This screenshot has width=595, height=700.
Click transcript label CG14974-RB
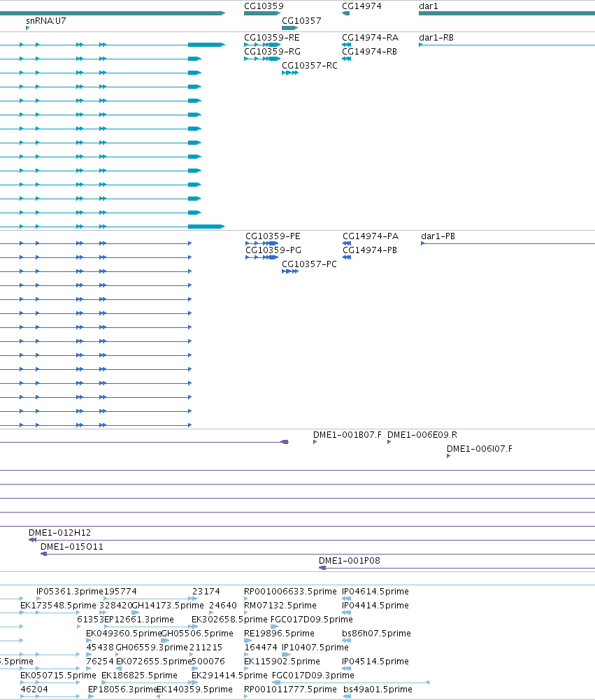point(370,51)
